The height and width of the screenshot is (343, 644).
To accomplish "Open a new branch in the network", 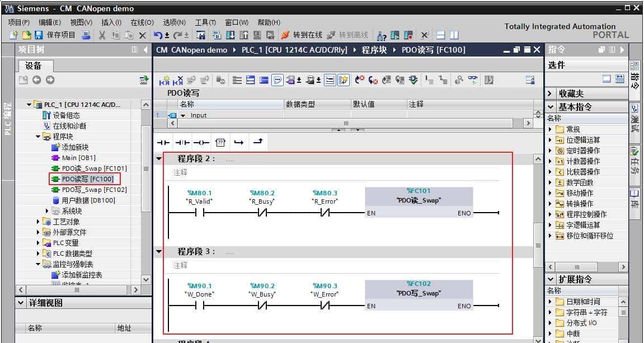I will click(239, 142).
